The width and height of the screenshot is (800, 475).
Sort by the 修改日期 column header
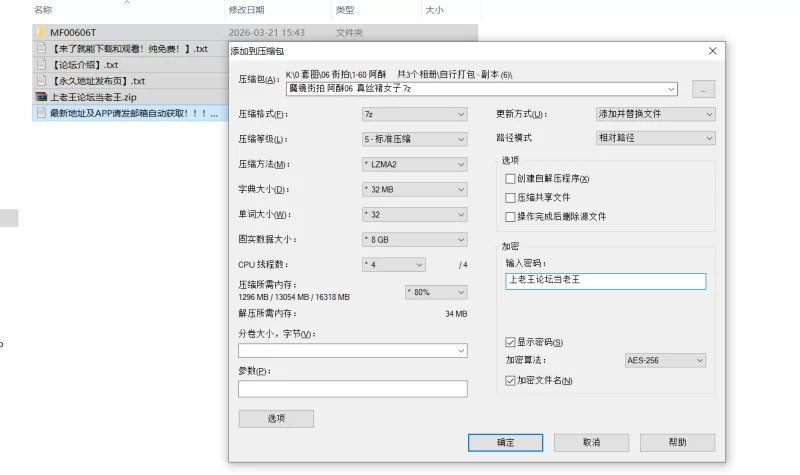(x=246, y=10)
